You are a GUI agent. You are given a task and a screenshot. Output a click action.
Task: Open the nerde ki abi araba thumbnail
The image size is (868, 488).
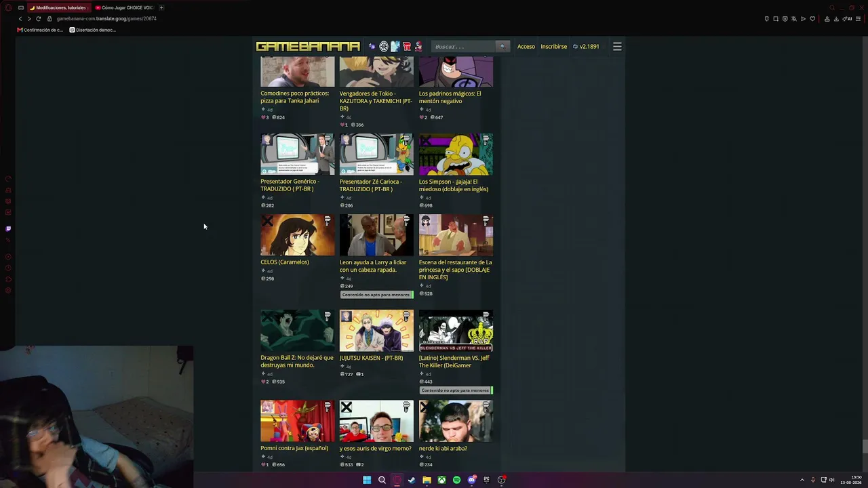pos(456,421)
